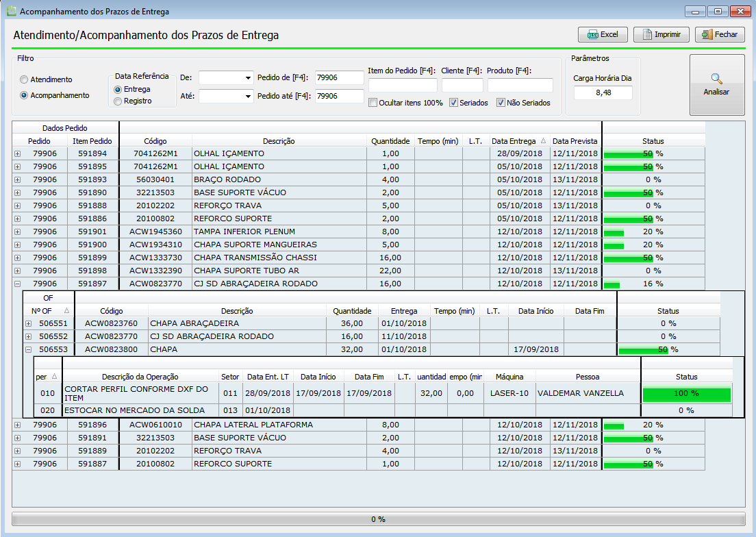The height and width of the screenshot is (537, 756).
Task: Collapse OF 506553 CHAPA operations
Action: click(x=29, y=349)
